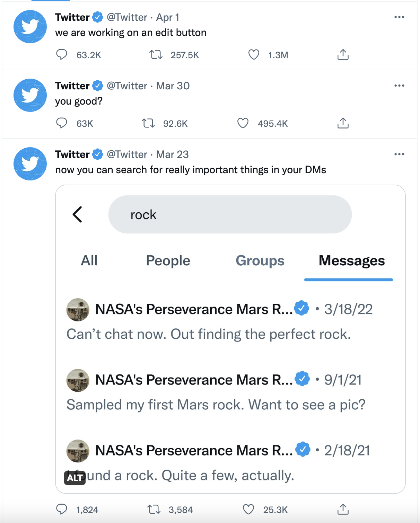Like the DM search tweet
The width and height of the screenshot is (420, 523).
click(x=248, y=509)
